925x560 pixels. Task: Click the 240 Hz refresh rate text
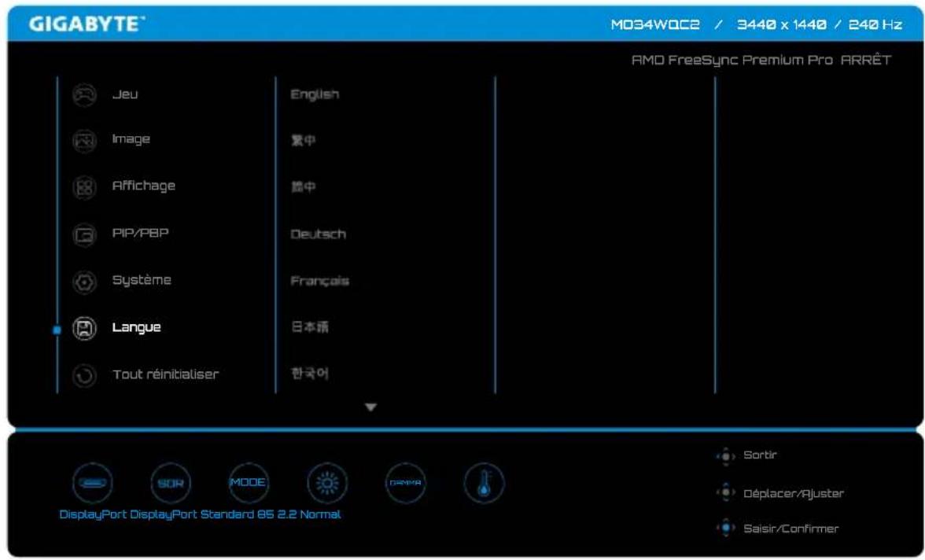[x=875, y=25]
